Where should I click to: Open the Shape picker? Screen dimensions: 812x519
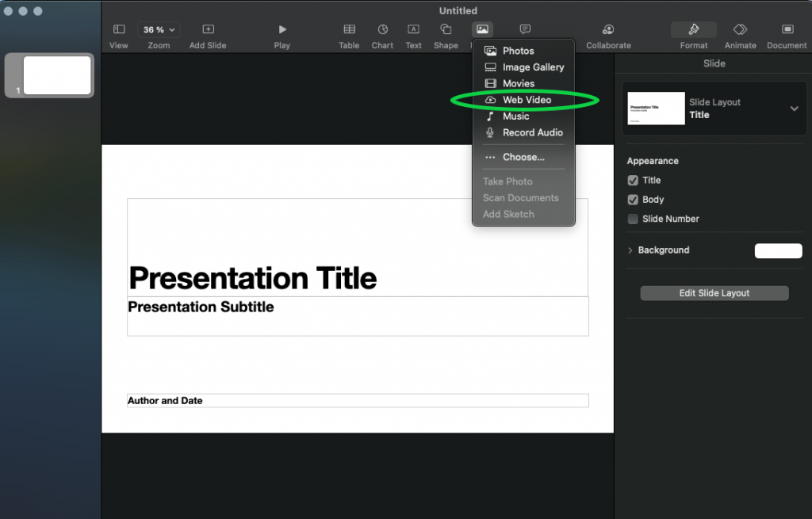coord(446,30)
